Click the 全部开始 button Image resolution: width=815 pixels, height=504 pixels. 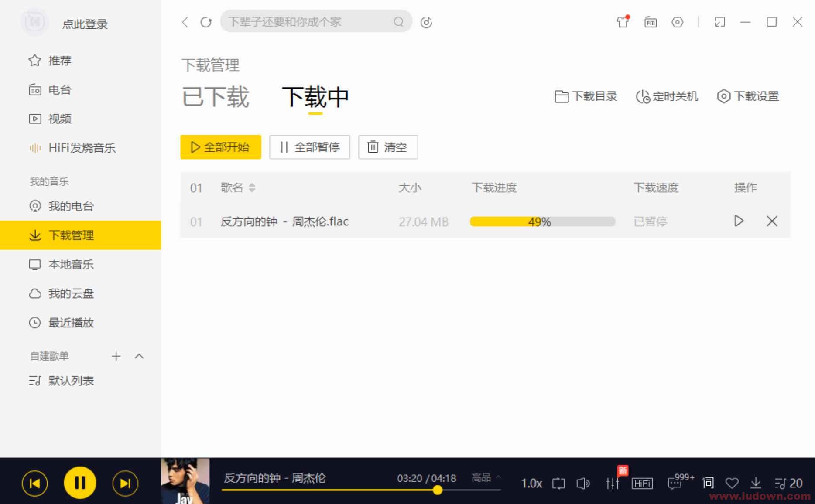pos(221,147)
